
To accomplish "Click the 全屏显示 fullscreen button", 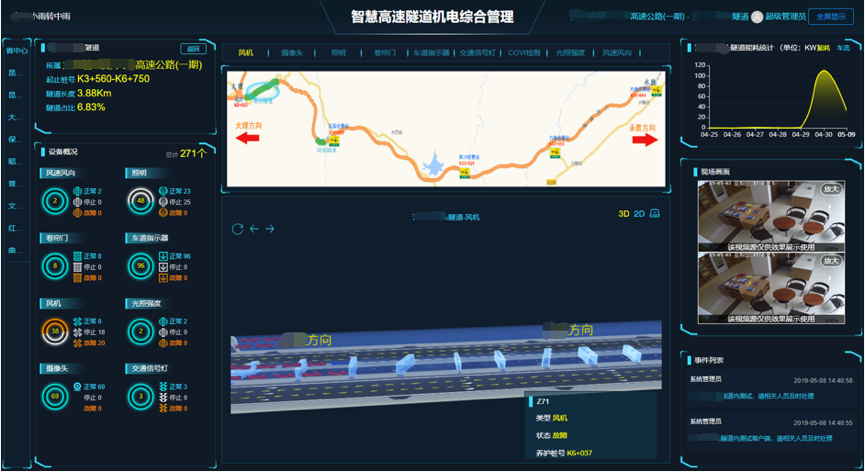I will (x=829, y=16).
